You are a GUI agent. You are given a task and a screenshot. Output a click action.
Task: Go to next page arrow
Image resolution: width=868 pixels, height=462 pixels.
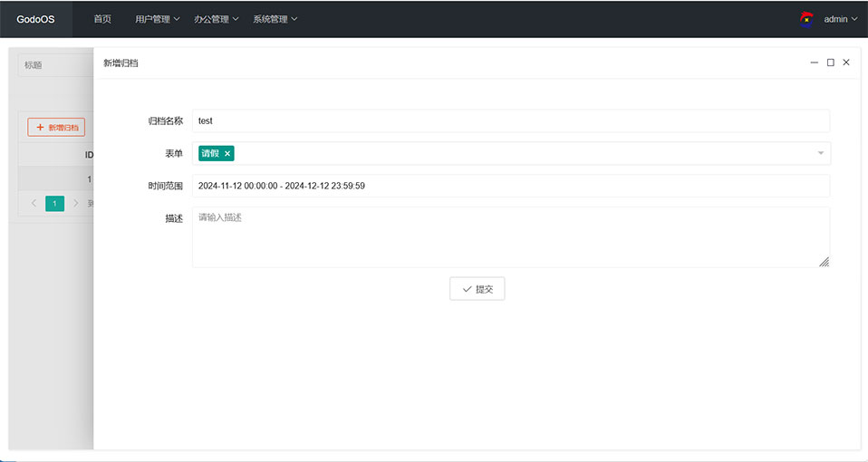[x=76, y=204]
